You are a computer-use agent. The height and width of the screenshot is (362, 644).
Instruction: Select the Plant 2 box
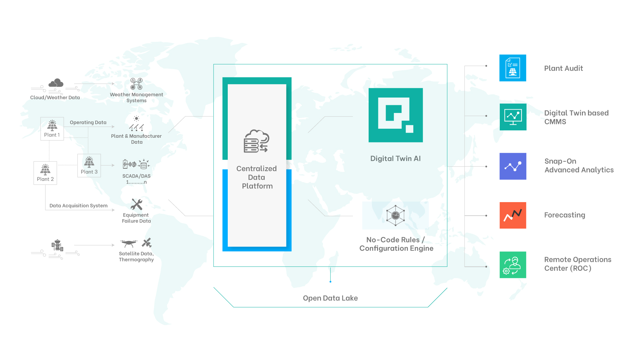click(x=45, y=173)
